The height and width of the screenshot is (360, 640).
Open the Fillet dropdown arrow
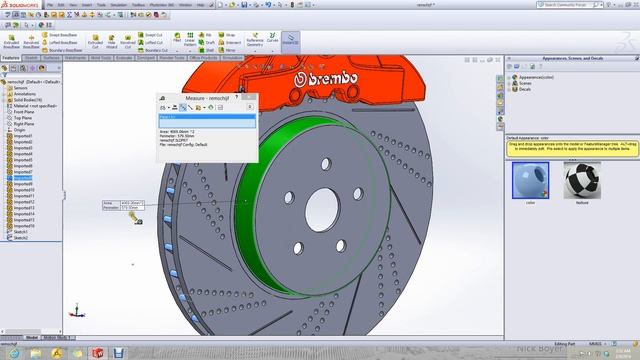click(177, 51)
